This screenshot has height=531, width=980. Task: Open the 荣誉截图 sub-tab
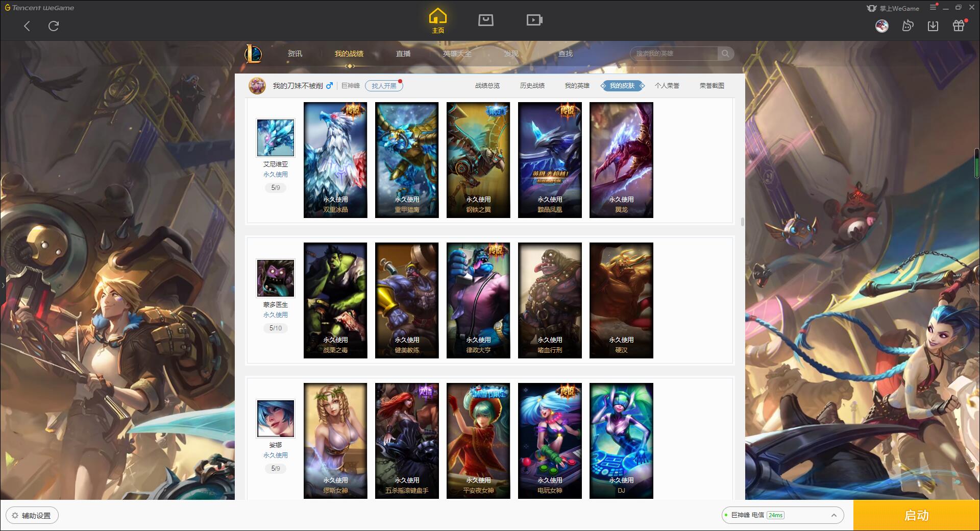[x=712, y=86]
